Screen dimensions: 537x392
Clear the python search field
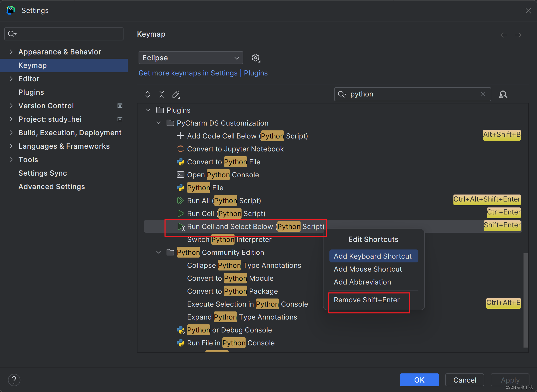(483, 94)
